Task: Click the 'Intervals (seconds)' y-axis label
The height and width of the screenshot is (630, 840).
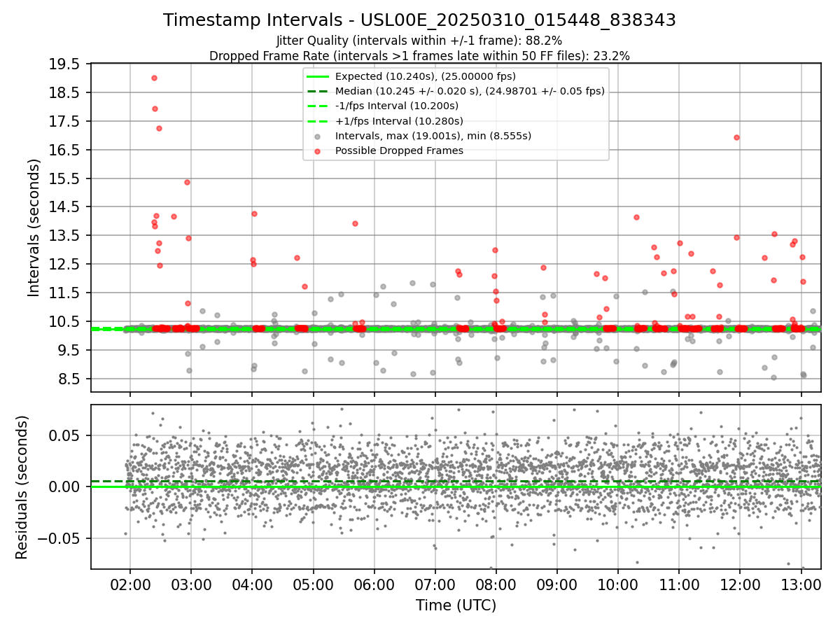Action: [x=34, y=227]
